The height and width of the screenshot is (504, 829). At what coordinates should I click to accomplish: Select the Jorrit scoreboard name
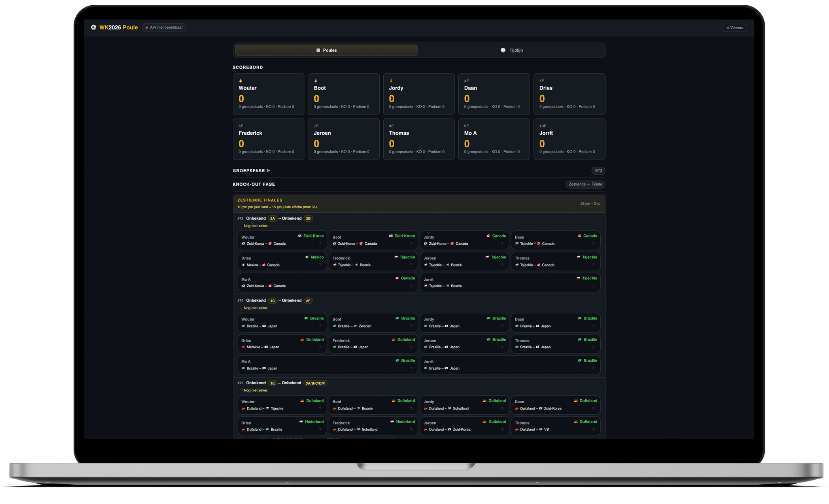[x=546, y=133]
